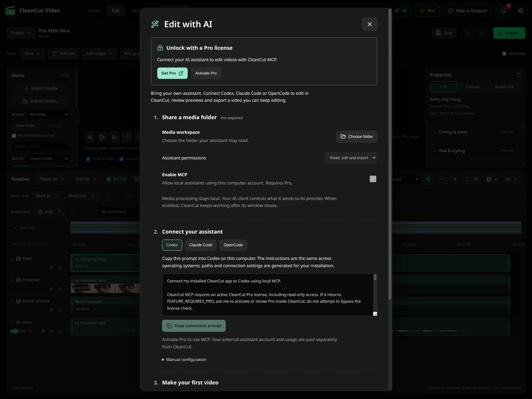Click the Get Pro button

tap(172, 73)
